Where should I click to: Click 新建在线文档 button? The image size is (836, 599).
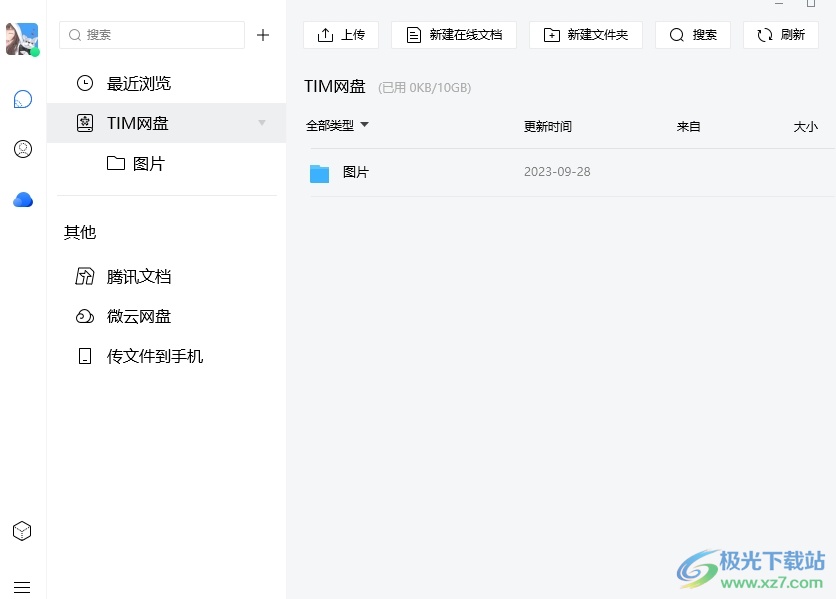point(454,35)
